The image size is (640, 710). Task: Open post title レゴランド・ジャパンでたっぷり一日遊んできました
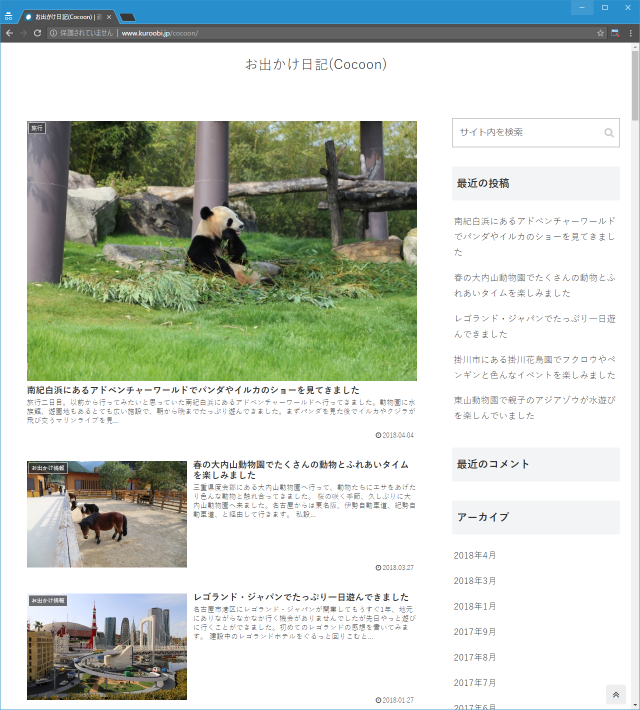click(301, 597)
